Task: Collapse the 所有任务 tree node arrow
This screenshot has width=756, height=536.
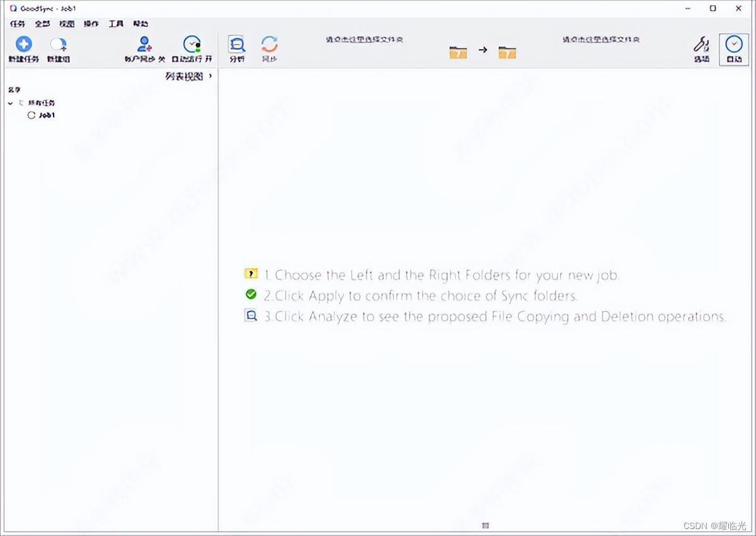Action: coord(11,103)
